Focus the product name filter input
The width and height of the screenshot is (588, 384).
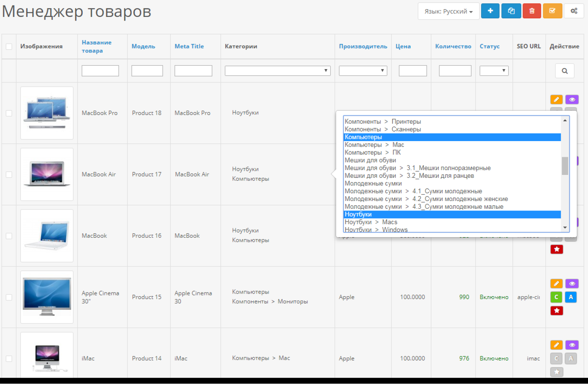pyautogui.click(x=100, y=71)
